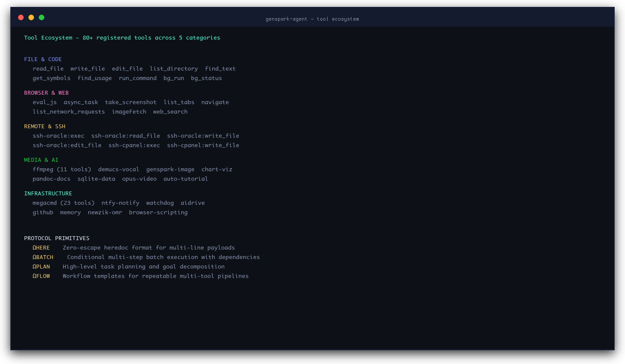Image resolution: width=625 pixels, height=364 pixels.
Task: Collapse the PROTOCOL PRIMITIVES section
Action: click(57, 238)
